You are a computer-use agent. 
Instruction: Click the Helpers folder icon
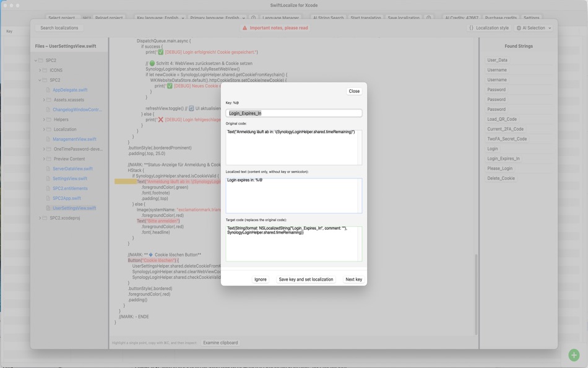click(x=49, y=120)
